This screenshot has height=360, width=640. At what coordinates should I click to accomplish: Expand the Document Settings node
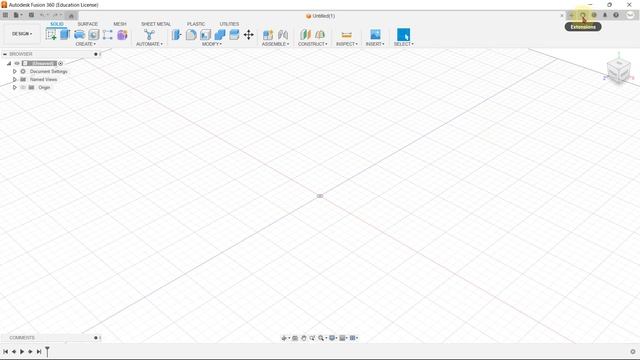pos(15,71)
